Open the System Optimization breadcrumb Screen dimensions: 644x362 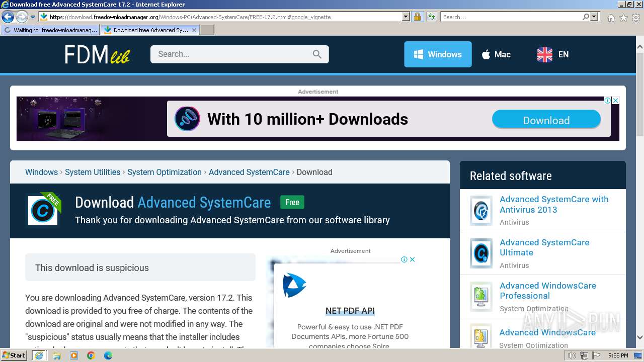coord(165,172)
